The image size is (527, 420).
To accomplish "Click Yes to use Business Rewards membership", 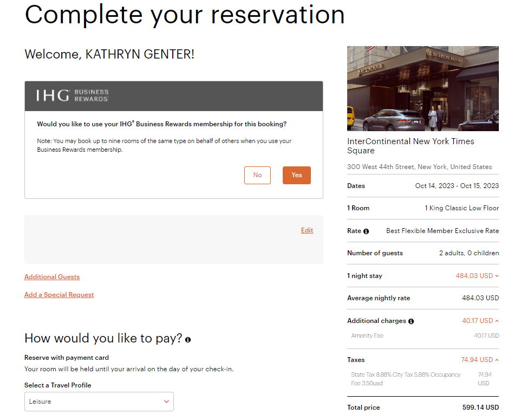I will click(296, 175).
